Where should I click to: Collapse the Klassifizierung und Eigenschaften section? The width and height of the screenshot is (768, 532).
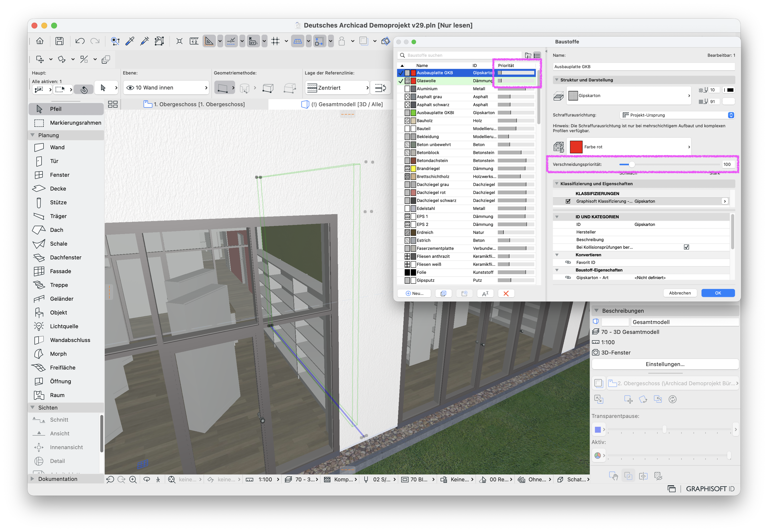tap(557, 184)
